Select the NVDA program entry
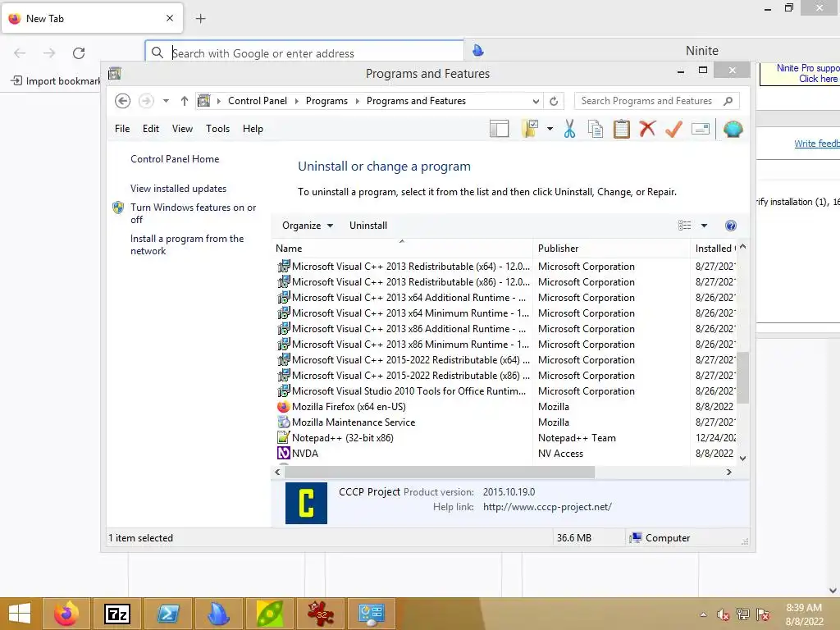 tap(305, 453)
